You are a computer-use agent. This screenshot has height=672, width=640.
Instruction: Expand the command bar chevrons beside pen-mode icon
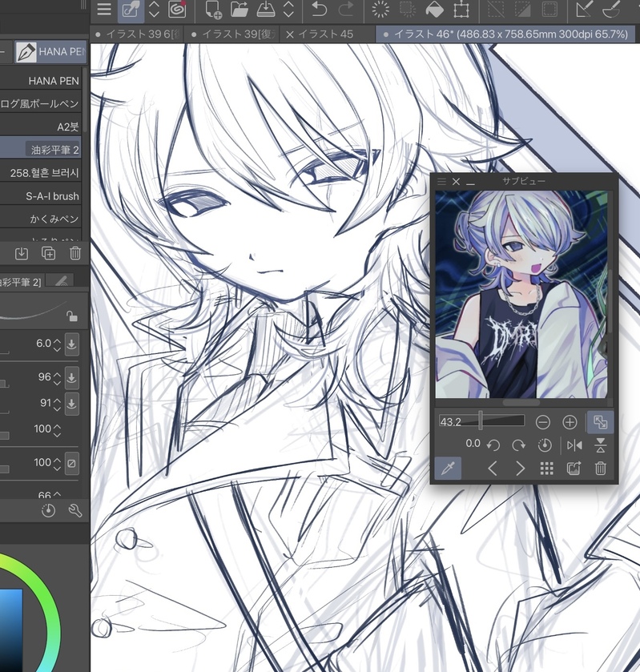(x=154, y=9)
